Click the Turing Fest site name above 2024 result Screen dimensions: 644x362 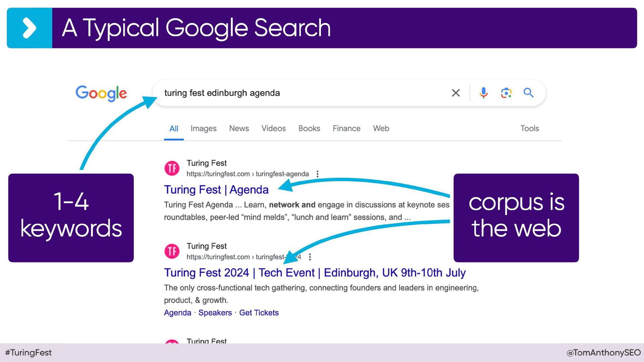[x=207, y=246]
